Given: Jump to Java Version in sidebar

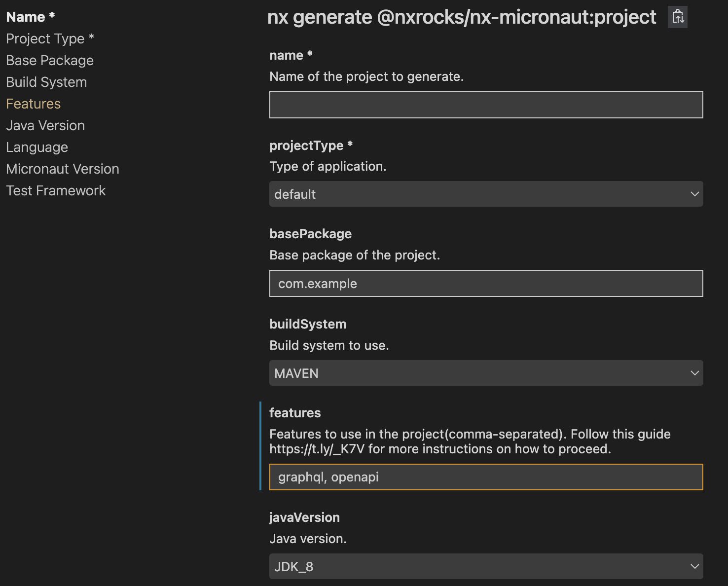Looking at the screenshot, I should point(45,126).
